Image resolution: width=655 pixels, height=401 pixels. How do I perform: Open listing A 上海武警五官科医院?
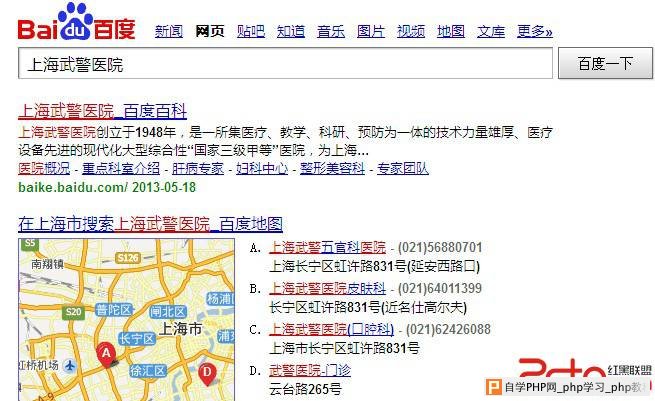point(328,247)
